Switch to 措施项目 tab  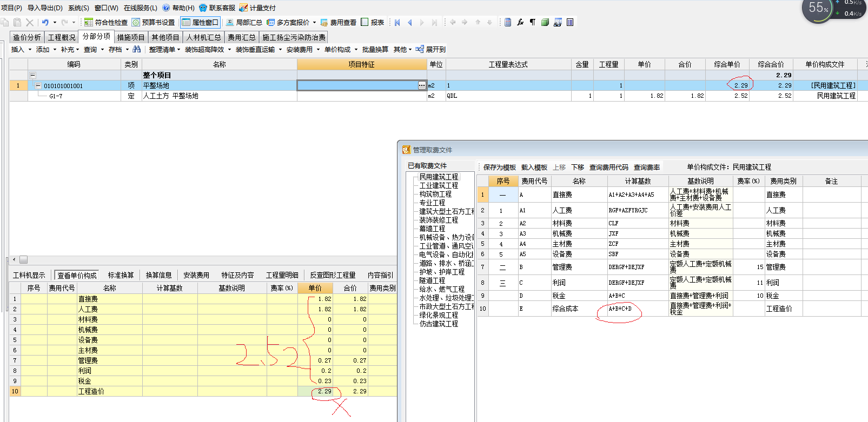[x=131, y=37]
